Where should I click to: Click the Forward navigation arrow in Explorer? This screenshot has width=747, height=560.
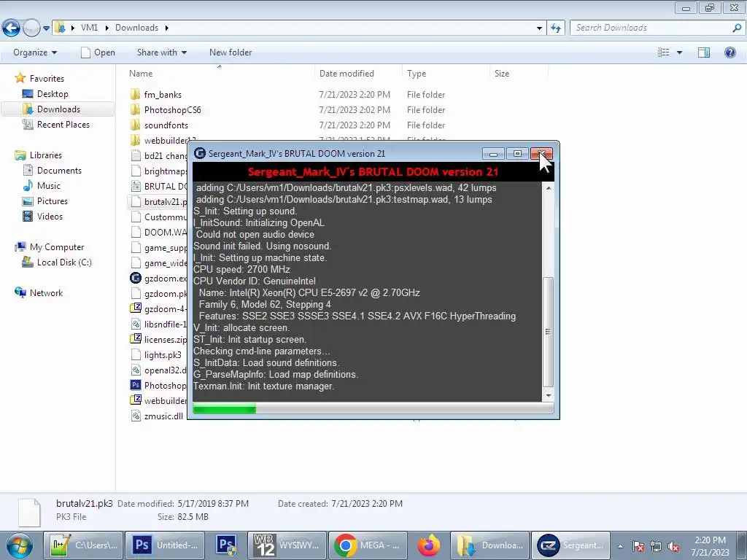(x=31, y=28)
